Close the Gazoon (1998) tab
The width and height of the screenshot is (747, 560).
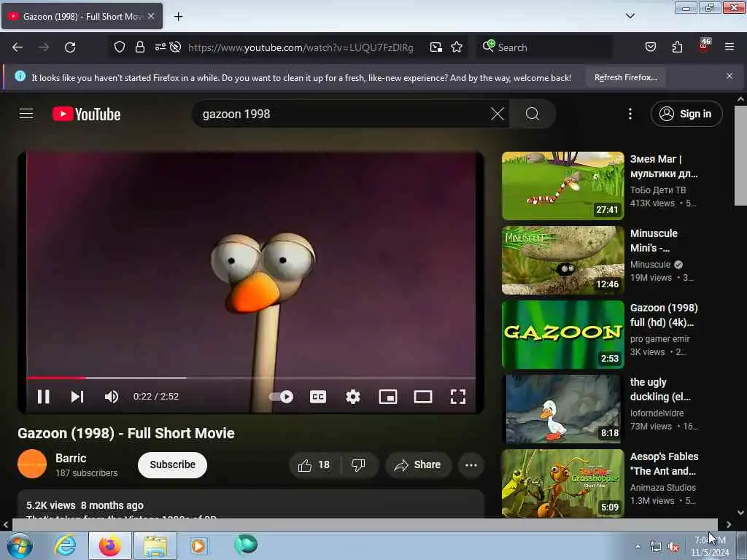tap(151, 16)
